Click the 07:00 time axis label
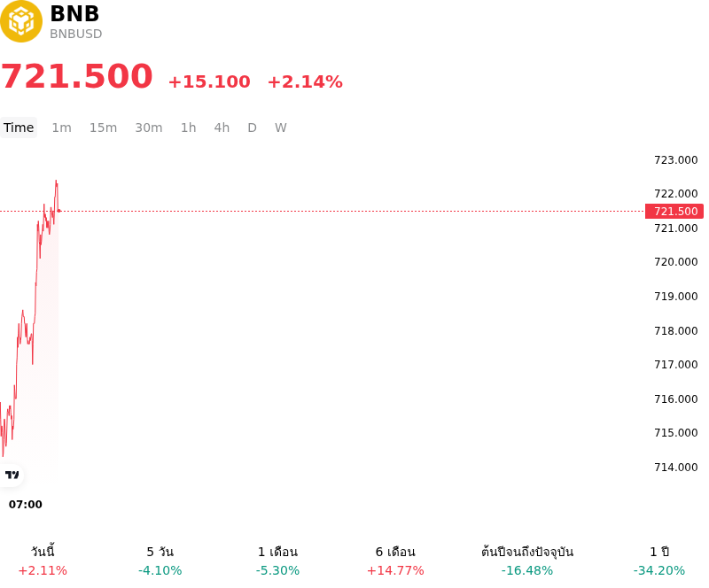This screenshot has width=709, height=588. pos(26,505)
